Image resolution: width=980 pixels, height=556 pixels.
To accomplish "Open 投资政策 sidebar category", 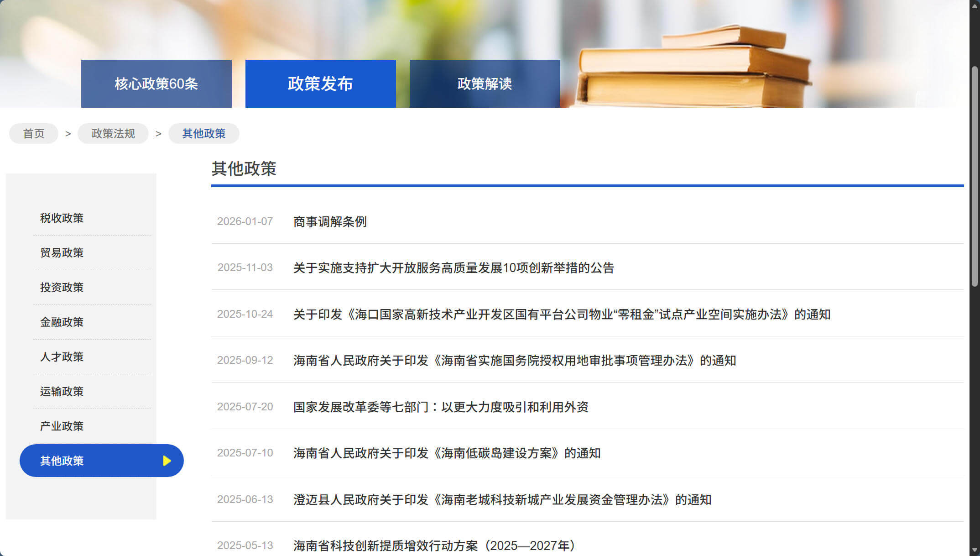I will point(62,288).
